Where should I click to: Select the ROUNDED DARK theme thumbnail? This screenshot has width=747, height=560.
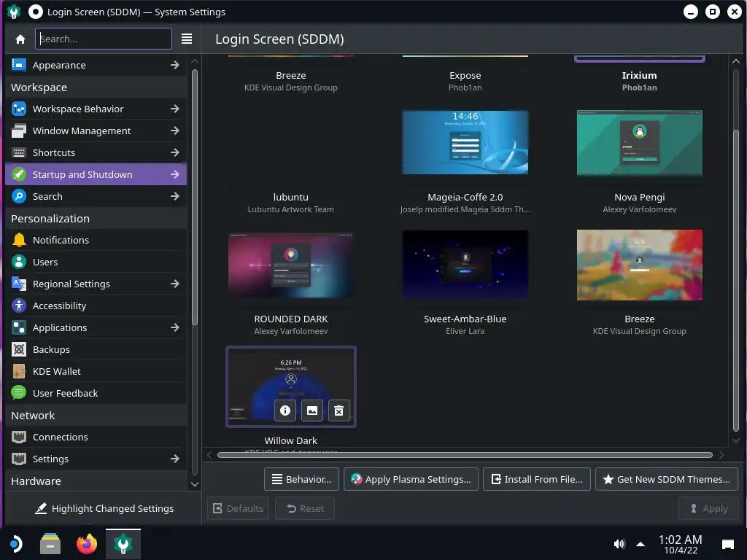(x=290, y=265)
